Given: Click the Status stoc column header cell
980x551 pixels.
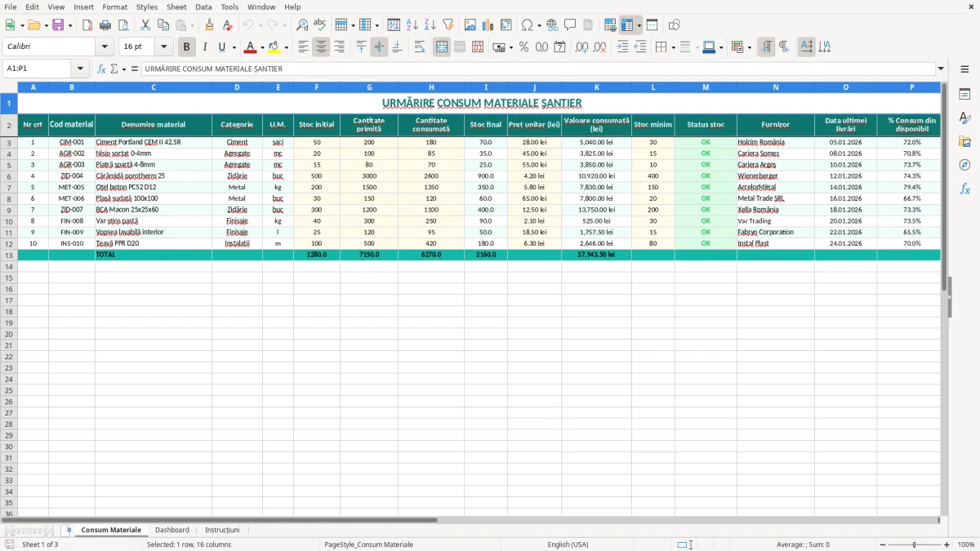Looking at the screenshot, I should click(x=706, y=125).
